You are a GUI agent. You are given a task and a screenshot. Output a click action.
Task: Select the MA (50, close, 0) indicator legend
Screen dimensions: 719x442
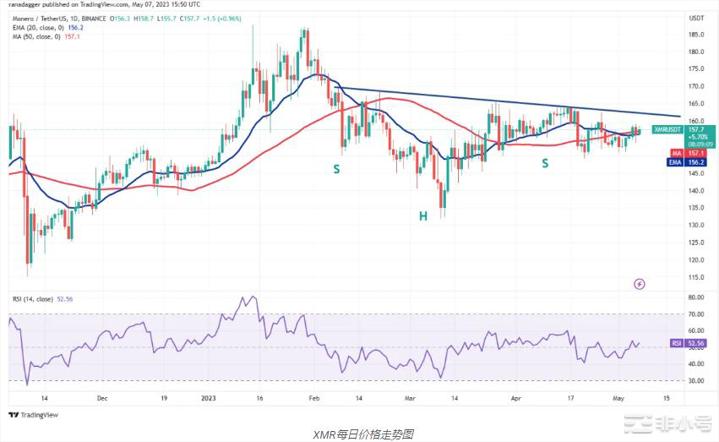click(x=43, y=34)
